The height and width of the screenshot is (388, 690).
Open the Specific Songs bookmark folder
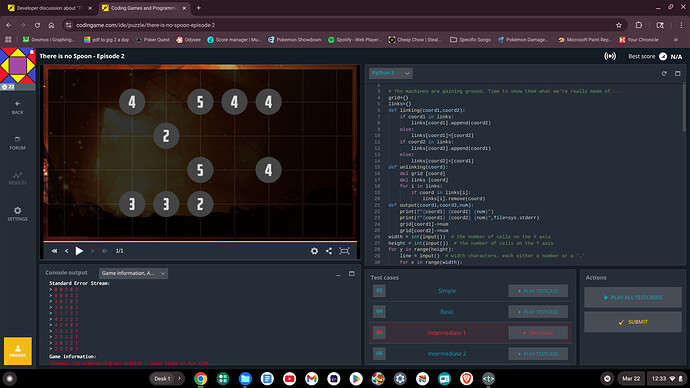[x=470, y=40]
